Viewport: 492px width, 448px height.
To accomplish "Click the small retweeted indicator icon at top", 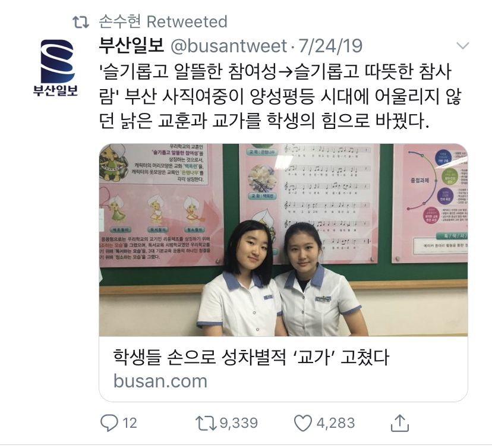I will click(x=81, y=22).
